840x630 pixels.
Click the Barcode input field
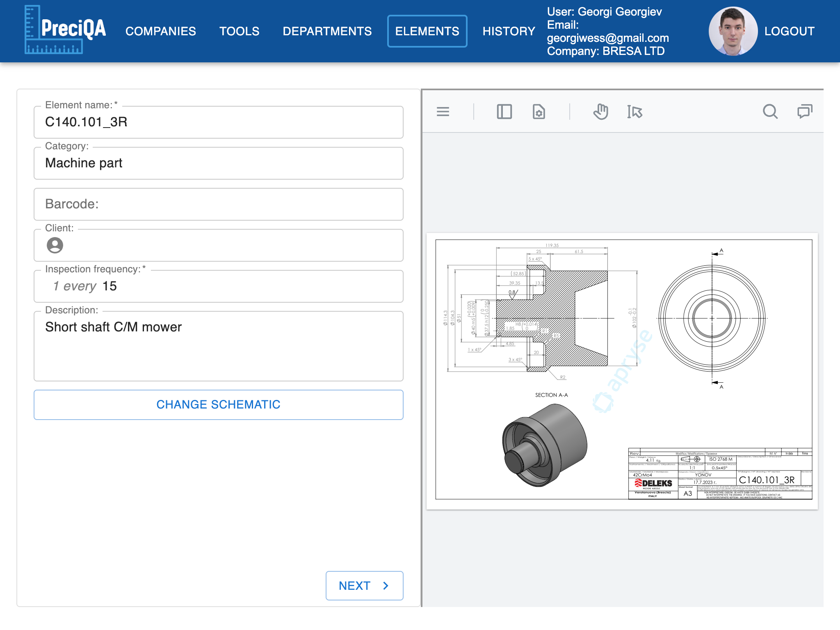[218, 204]
